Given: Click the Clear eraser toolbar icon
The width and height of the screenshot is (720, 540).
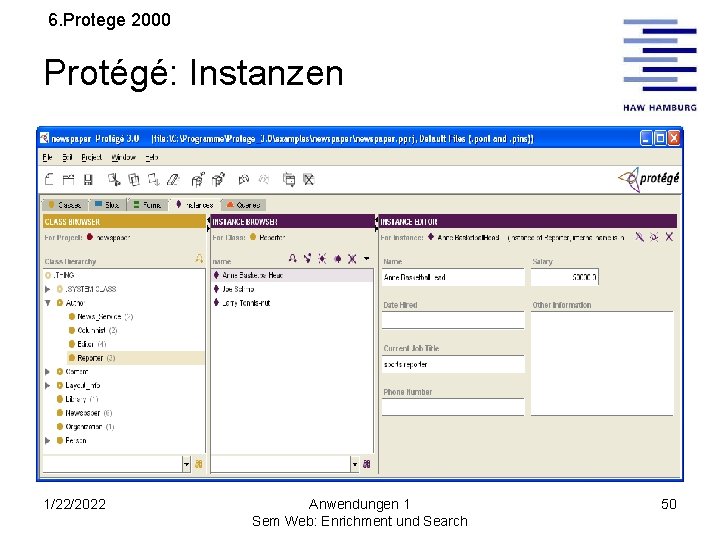Looking at the screenshot, I should click(x=173, y=179).
